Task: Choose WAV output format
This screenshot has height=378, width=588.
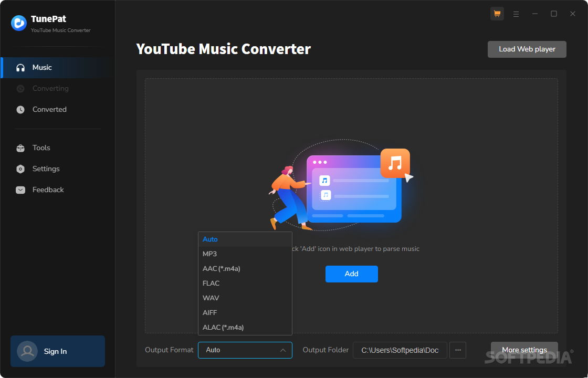Action: [x=245, y=298]
